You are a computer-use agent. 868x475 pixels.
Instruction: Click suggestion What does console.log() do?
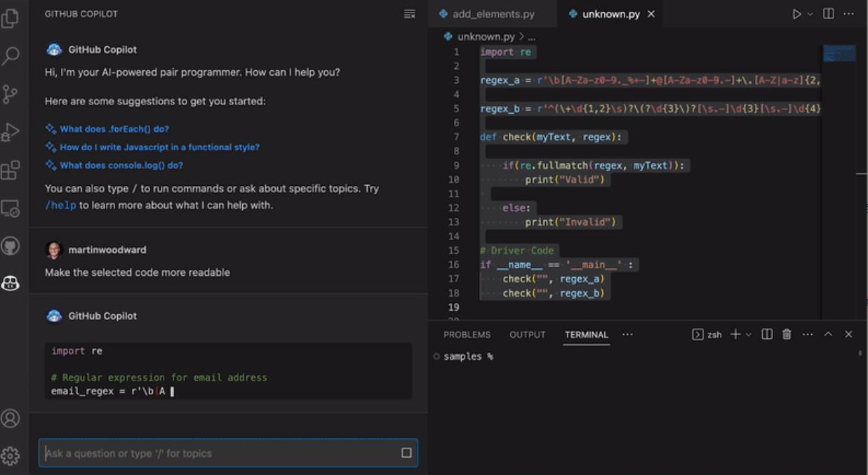(x=121, y=166)
